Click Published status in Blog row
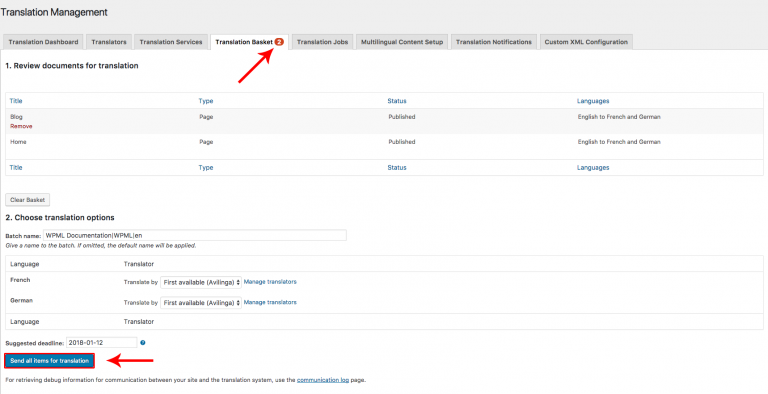 (x=402, y=117)
